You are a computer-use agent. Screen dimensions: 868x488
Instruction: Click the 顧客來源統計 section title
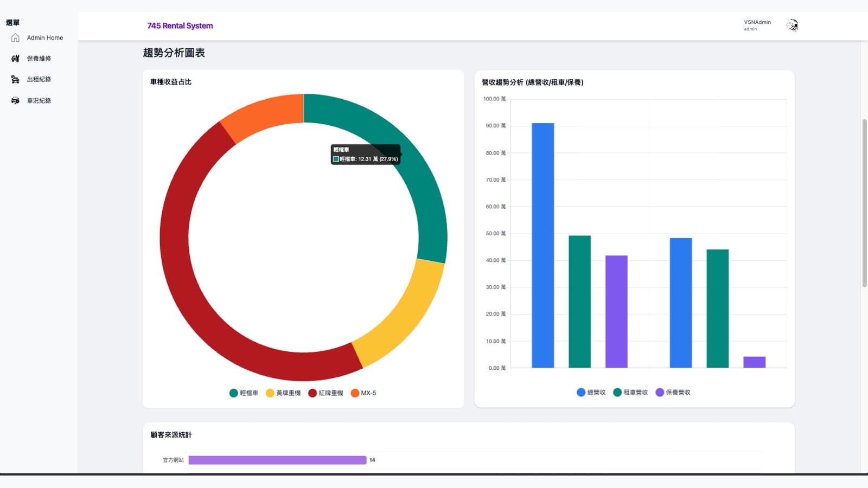(x=171, y=435)
